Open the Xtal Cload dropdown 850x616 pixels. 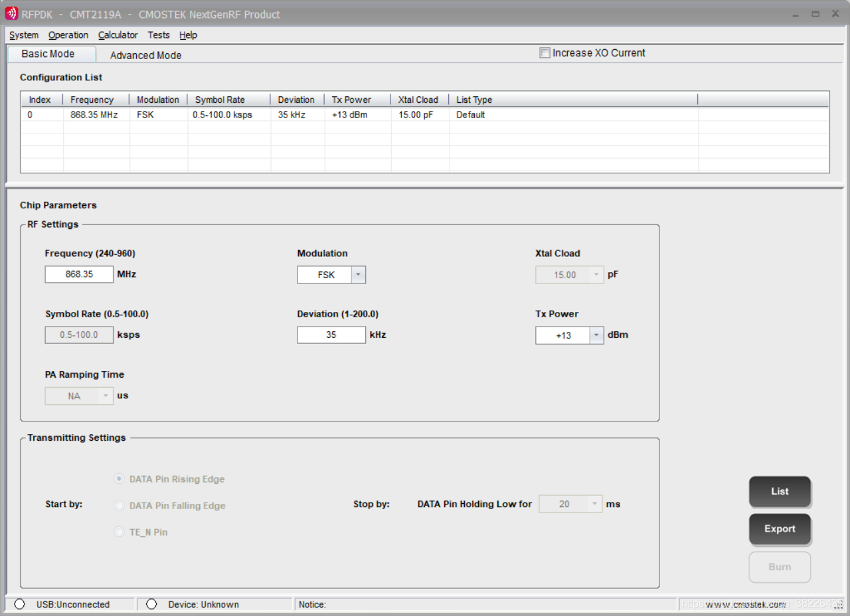pyautogui.click(x=596, y=275)
